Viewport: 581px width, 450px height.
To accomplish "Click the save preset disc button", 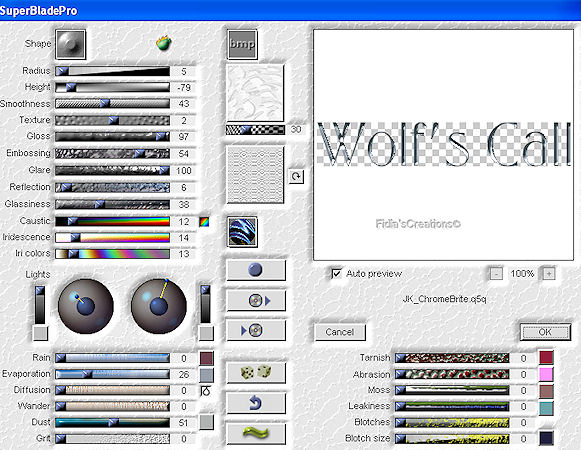I will click(x=256, y=330).
